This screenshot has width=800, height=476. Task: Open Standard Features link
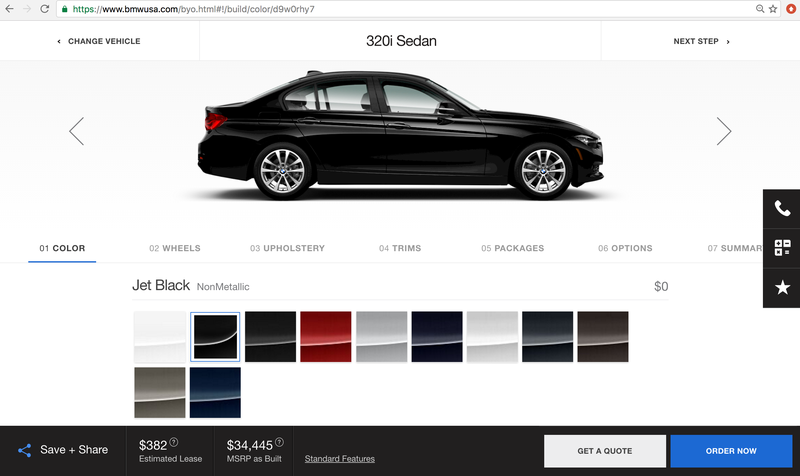tap(340, 459)
